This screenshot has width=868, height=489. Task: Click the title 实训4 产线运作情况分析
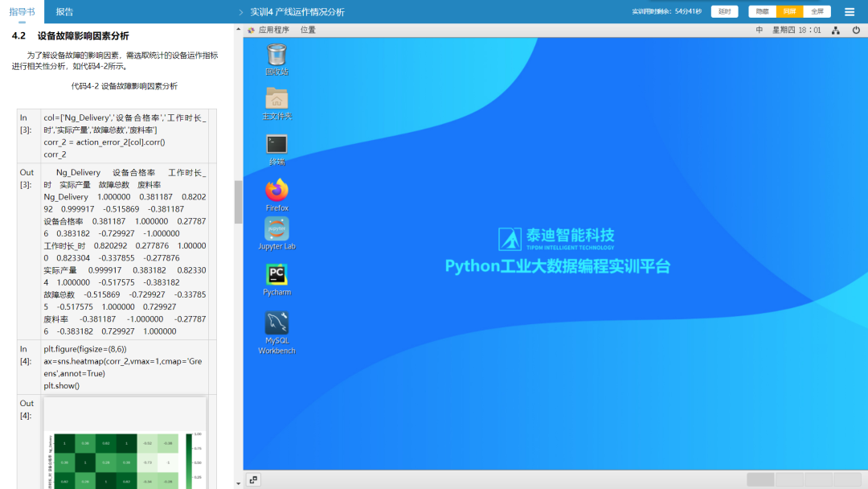(297, 12)
